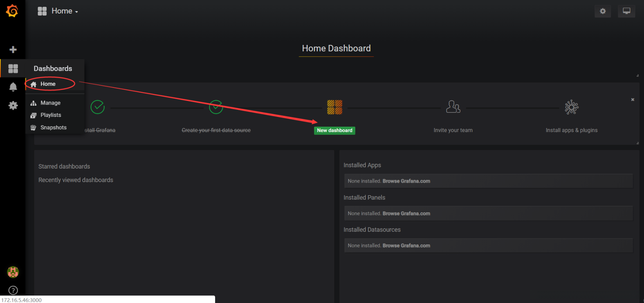644x303 pixels.
Task: Open the Help question mark icon
Action: (13, 291)
